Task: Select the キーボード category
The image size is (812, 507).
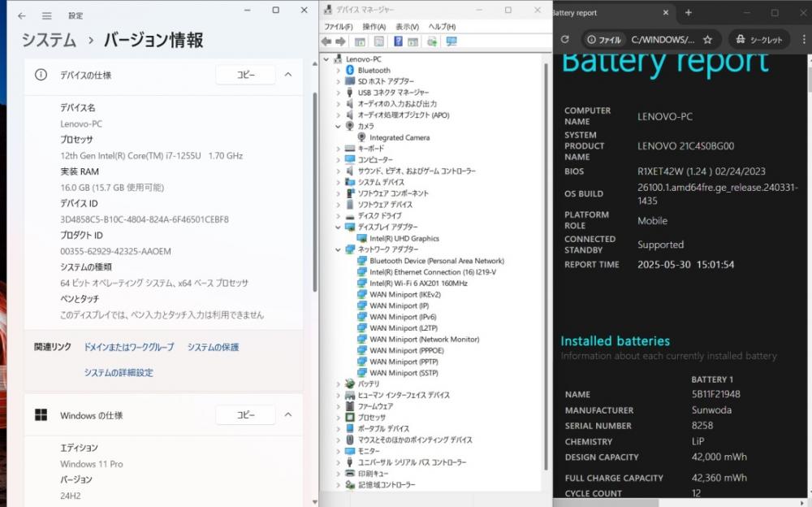Action: pos(371,149)
